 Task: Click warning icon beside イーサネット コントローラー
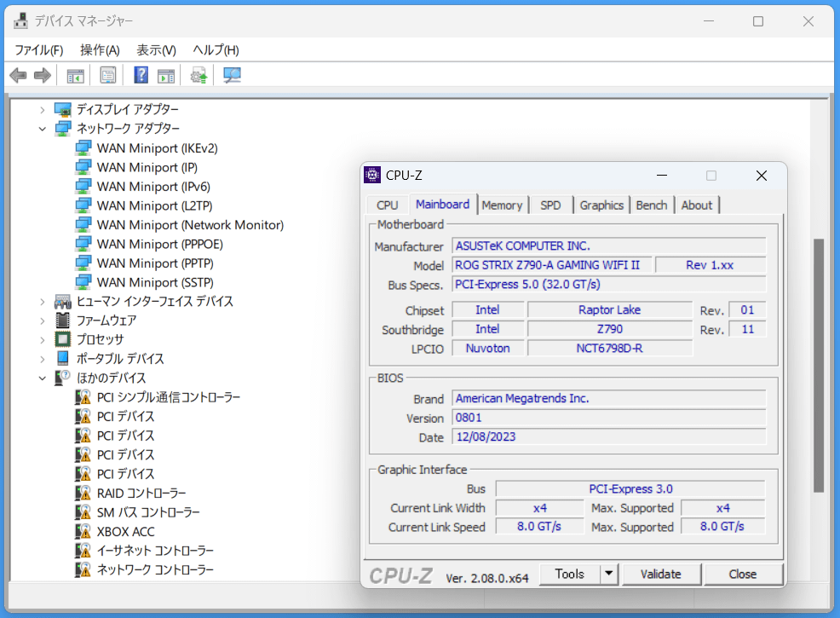[83, 551]
